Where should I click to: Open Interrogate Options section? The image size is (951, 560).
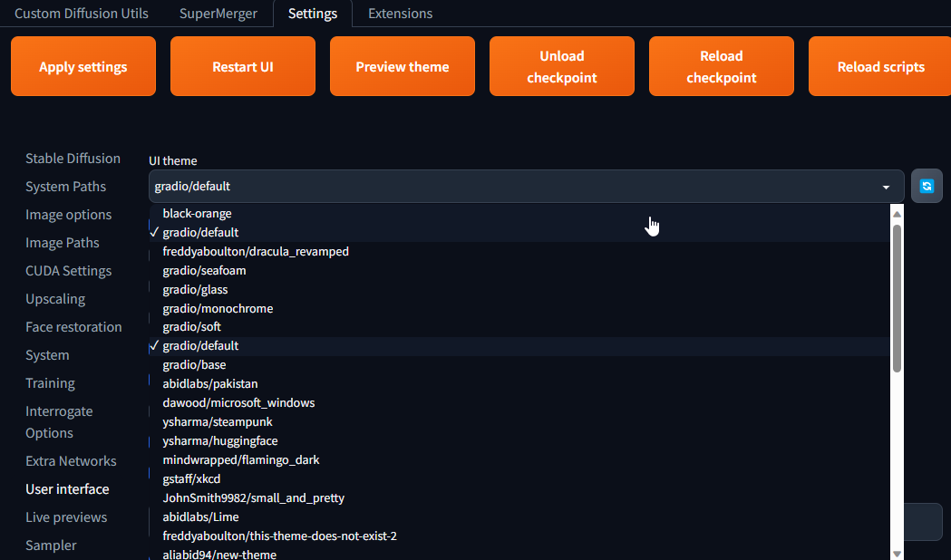[59, 422]
